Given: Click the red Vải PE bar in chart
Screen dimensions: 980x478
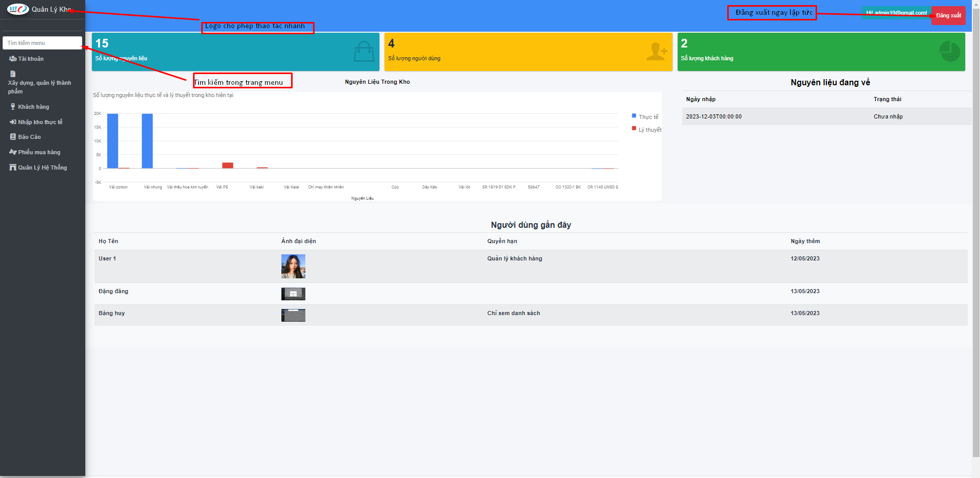Looking at the screenshot, I should click(228, 165).
